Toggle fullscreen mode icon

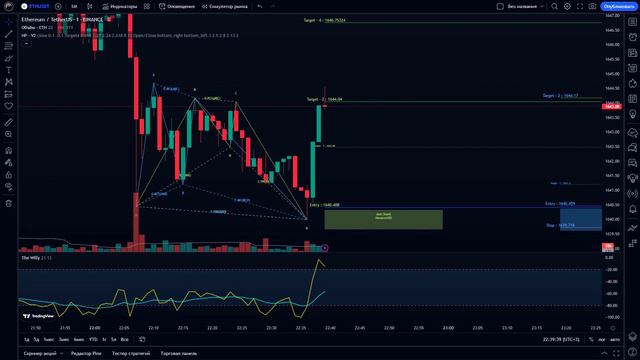click(x=580, y=6)
